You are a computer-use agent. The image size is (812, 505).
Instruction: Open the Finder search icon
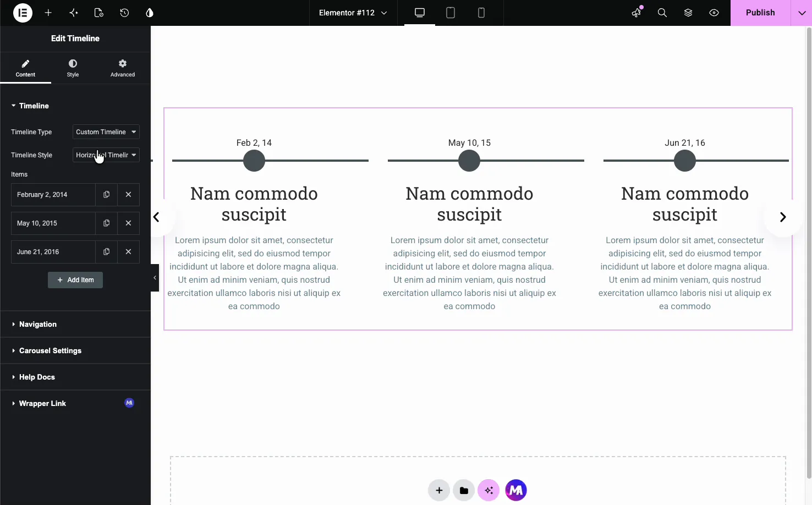click(662, 13)
